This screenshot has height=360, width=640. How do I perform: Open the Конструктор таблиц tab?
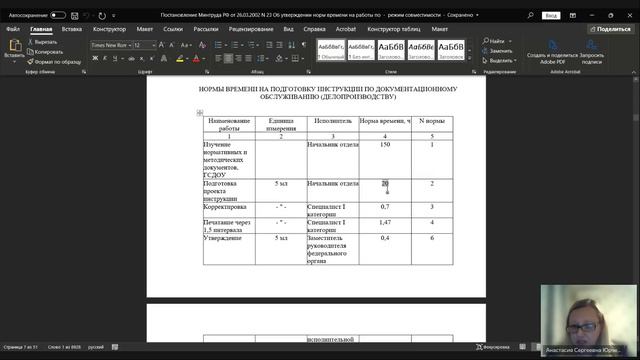click(393, 29)
